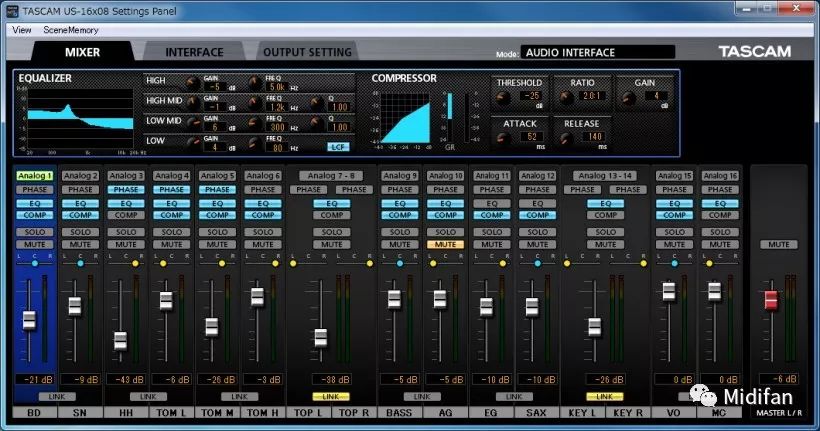
Task: Click the HIGH band FREQ knob
Action: [x=255, y=83]
